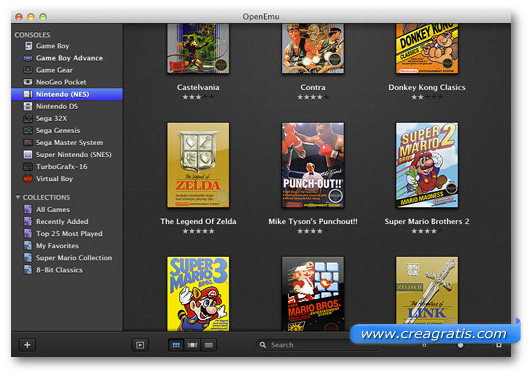The height and width of the screenshot is (376, 530).
Task: Click the Sega 32X icon
Action: (28, 118)
